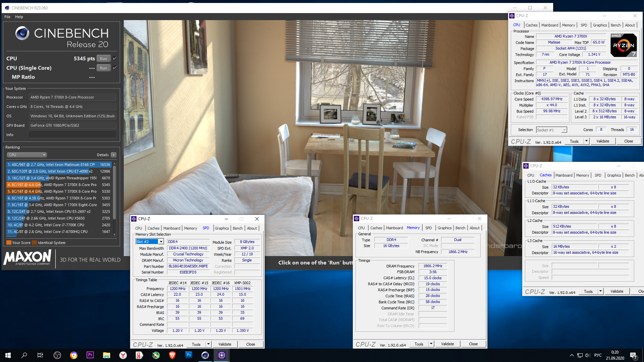The image size is (644, 362).
Task: Click the network tray icon
Action: pos(580,355)
